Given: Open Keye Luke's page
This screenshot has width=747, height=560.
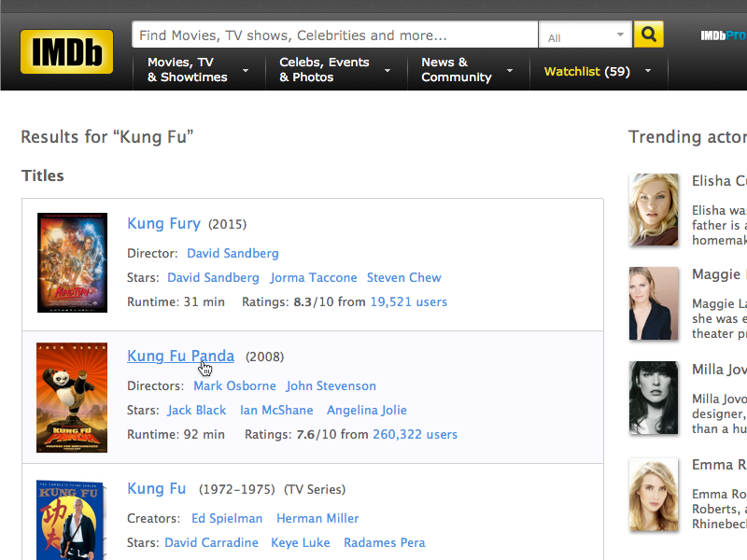Looking at the screenshot, I should 301,542.
